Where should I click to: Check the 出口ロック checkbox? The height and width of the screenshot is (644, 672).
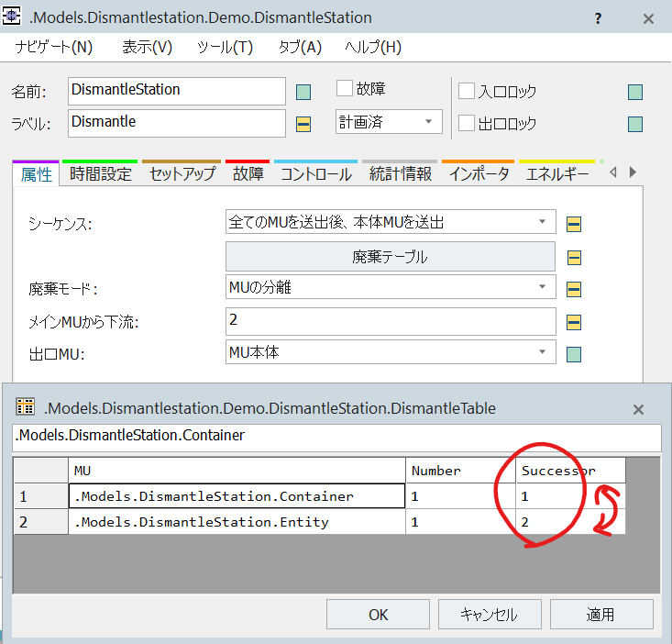point(467,123)
